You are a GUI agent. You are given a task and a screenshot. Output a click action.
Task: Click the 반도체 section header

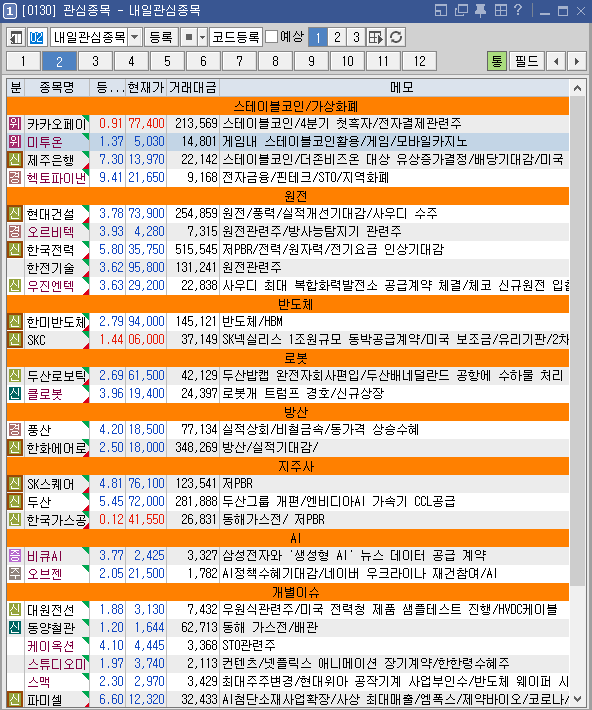pos(288,304)
